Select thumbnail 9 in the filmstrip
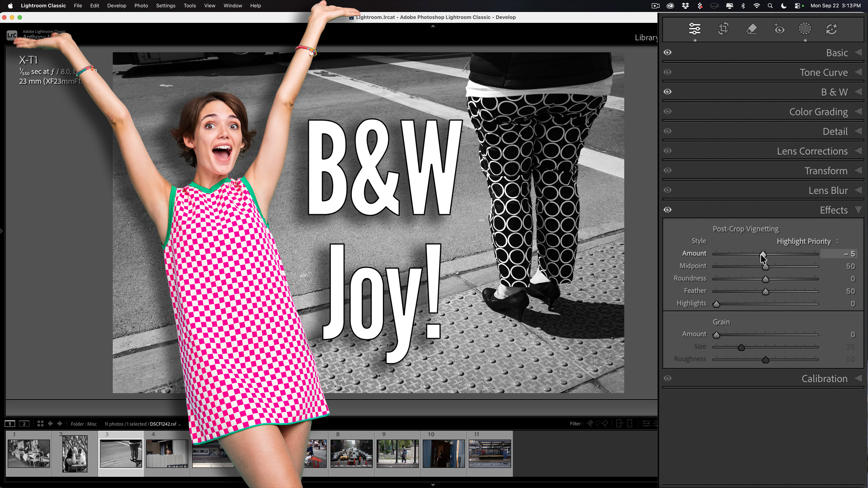Image resolution: width=868 pixels, height=488 pixels. [397, 453]
